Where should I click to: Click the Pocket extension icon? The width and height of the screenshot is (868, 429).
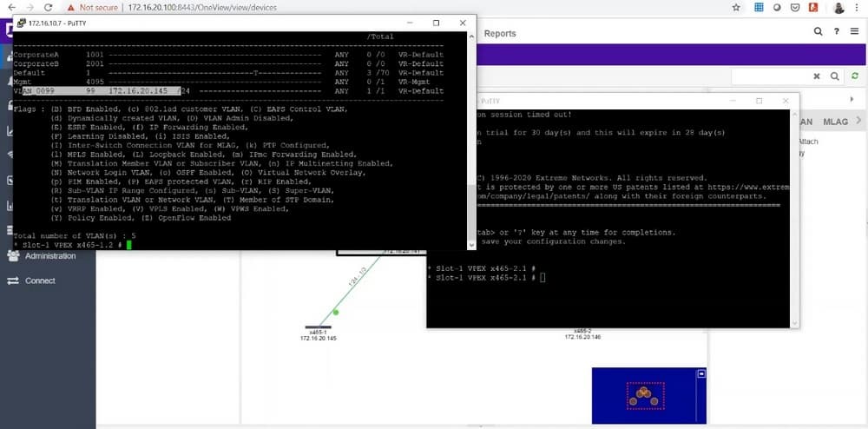pos(794,8)
